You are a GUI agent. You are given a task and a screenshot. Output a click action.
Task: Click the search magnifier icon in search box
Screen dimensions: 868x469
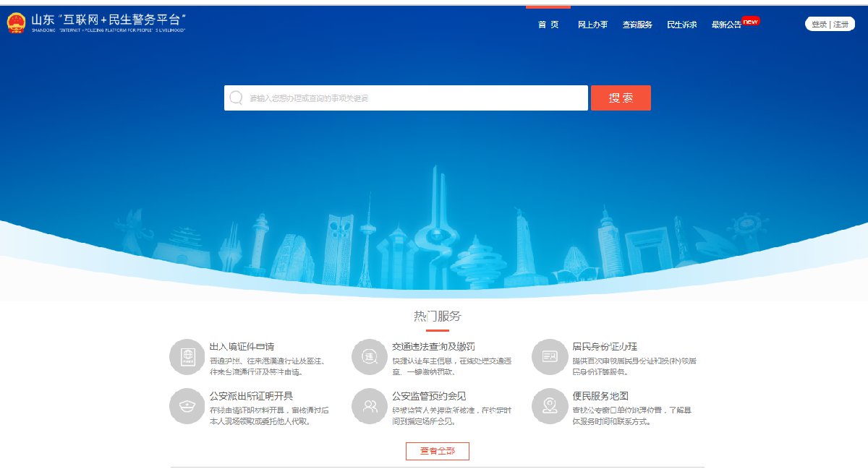pos(236,98)
